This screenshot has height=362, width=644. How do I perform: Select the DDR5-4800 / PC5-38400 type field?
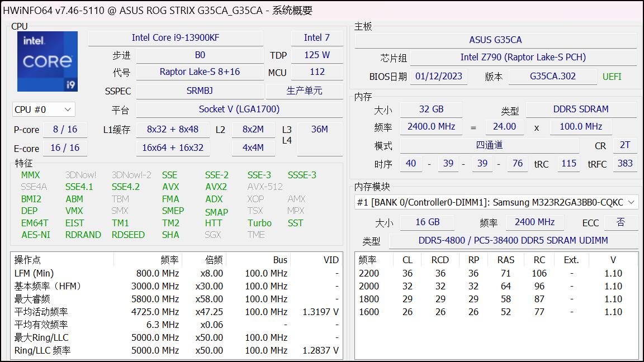pos(493,241)
